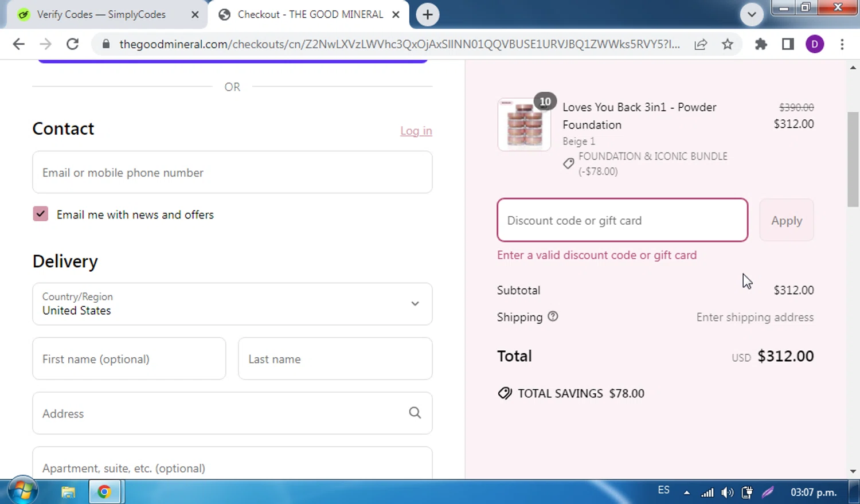The height and width of the screenshot is (504, 860).
Task: Close the Checkout tab
Action: point(396,14)
